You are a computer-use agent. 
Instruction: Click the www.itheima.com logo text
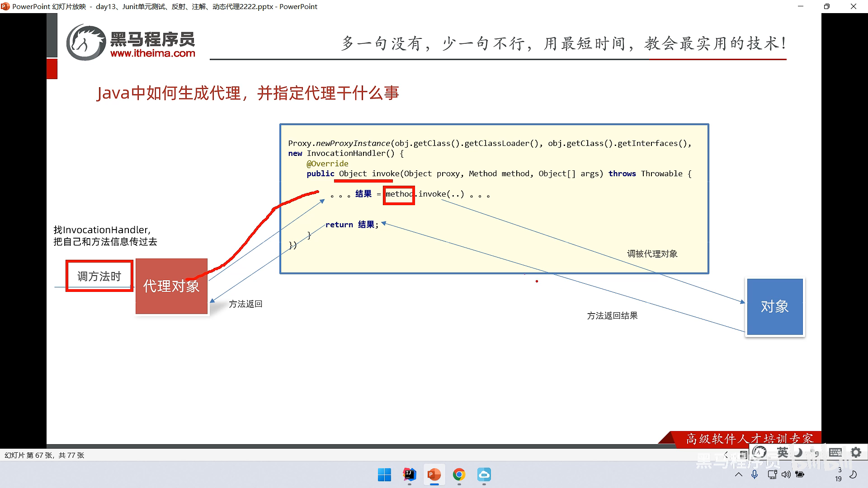pos(152,53)
